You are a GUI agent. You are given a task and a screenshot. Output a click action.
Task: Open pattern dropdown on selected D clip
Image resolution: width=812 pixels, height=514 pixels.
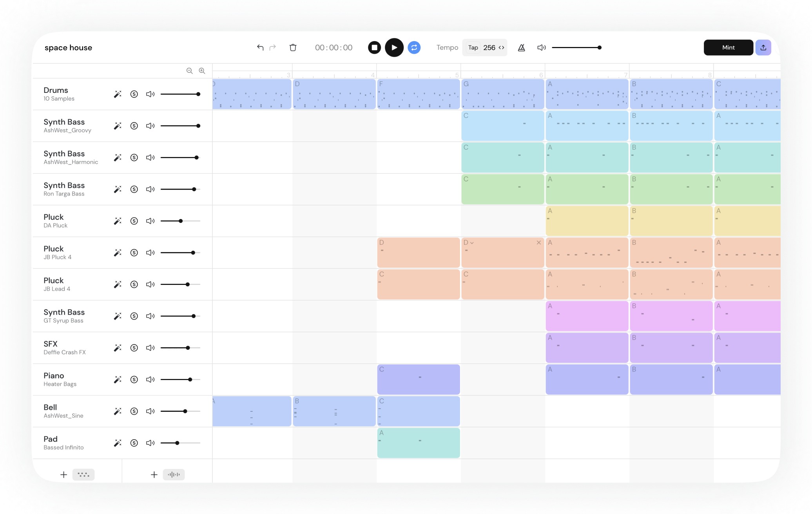pyautogui.click(x=472, y=243)
